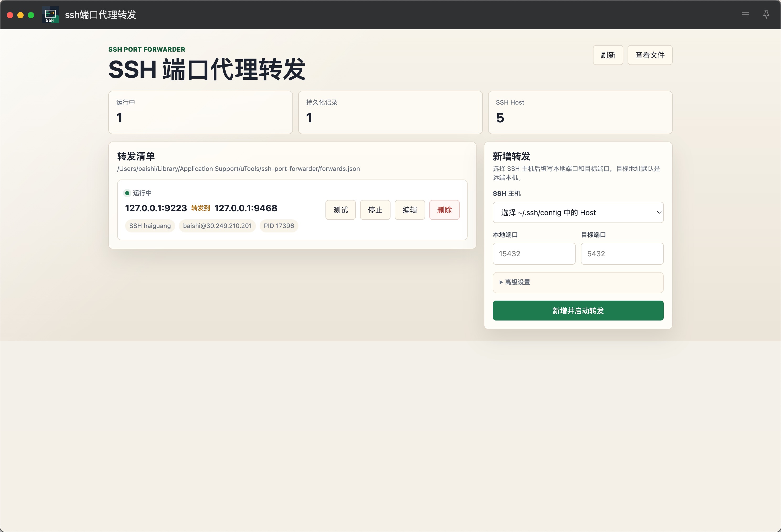Click the green 运行中 status indicator dot
Viewport: 781px width, 532px height.
pyautogui.click(x=127, y=193)
